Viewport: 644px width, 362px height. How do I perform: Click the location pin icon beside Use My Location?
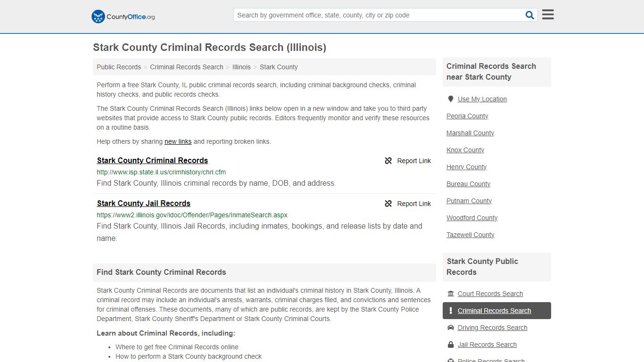point(451,99)
